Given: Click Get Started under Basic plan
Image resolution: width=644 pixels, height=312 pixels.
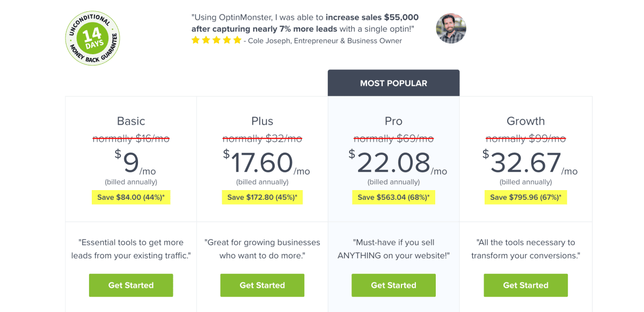Looking at the screenshot, I should [131, 285].
